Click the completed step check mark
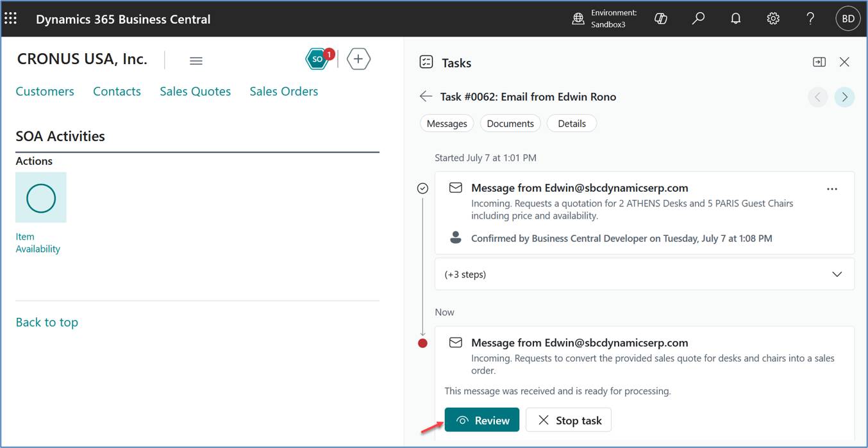The height and width of the screenshot is (448, 868). pos(422,188)
